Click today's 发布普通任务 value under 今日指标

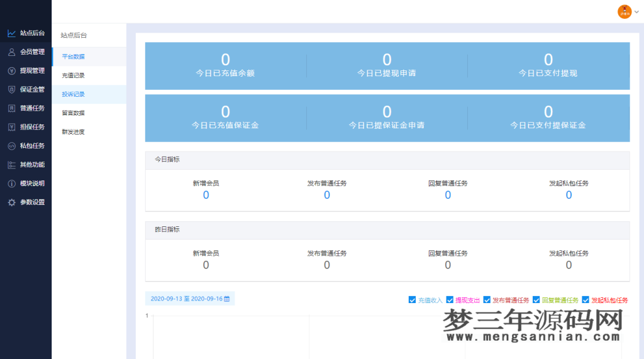pos(327,195)
